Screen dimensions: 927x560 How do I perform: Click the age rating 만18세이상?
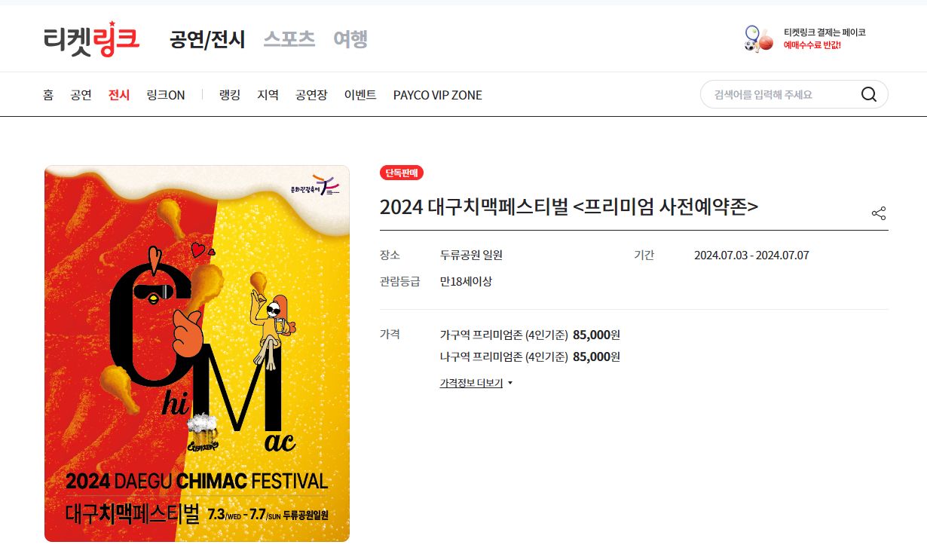466,281
